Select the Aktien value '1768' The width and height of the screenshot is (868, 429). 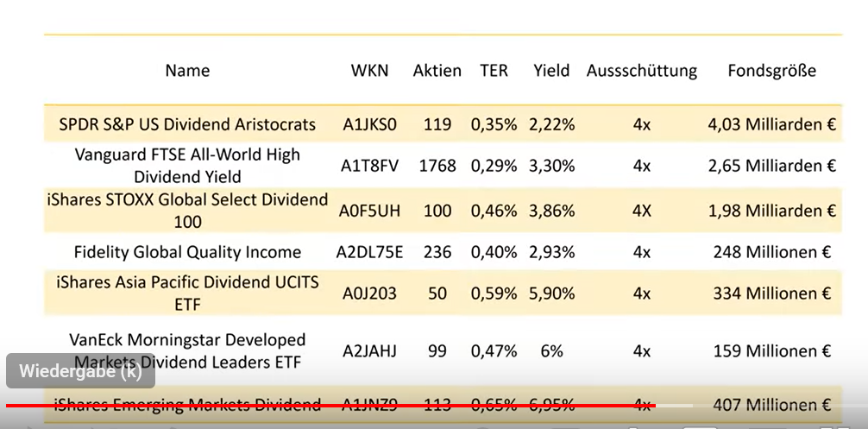click(x=437, y=166)
